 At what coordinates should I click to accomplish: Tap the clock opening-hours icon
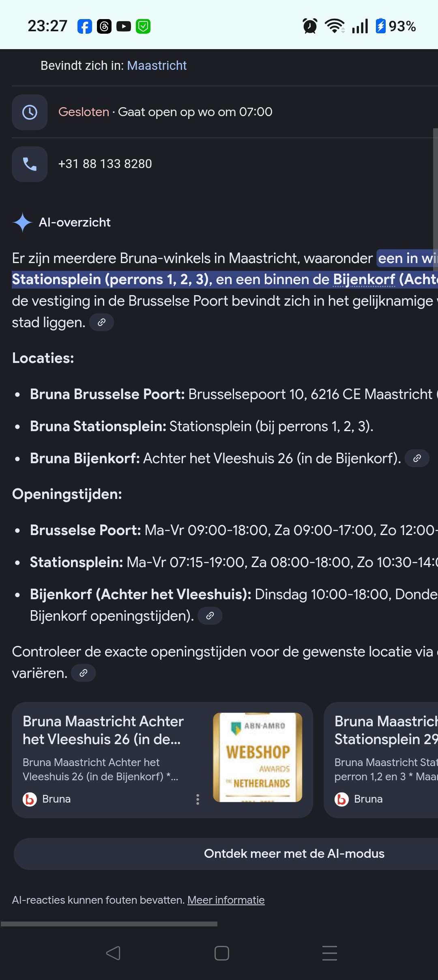point(30,112)
